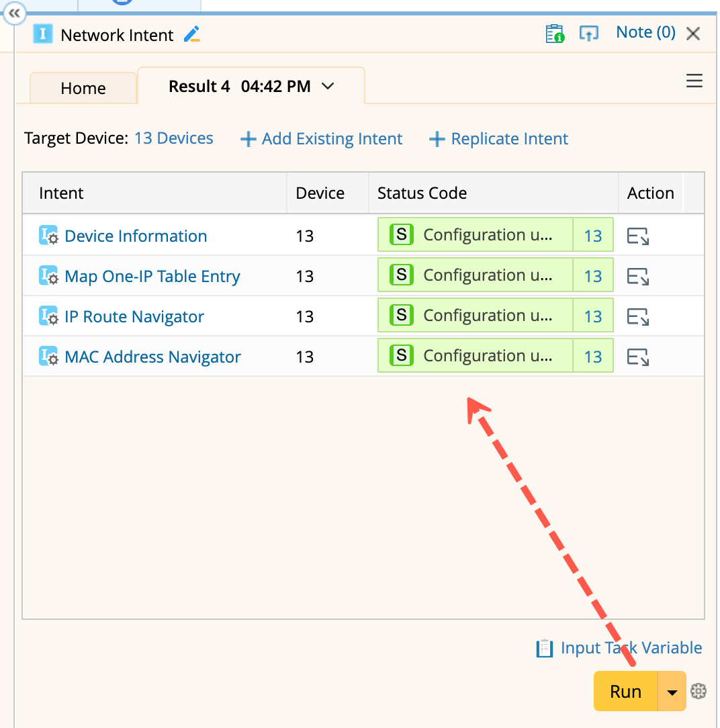Click the Run button
This screenshot has height=728, width=720.
(x=625, y=691)
